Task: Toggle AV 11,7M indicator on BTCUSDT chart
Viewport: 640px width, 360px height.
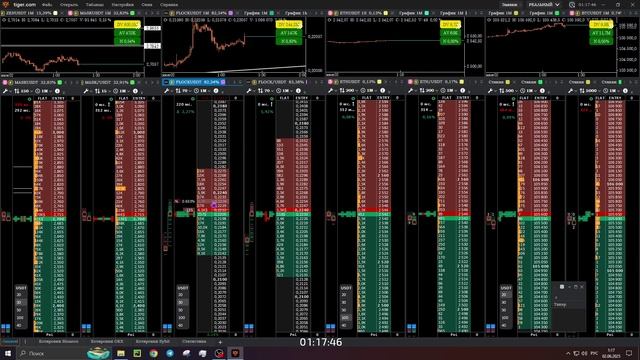Action: tap(601, 33)
